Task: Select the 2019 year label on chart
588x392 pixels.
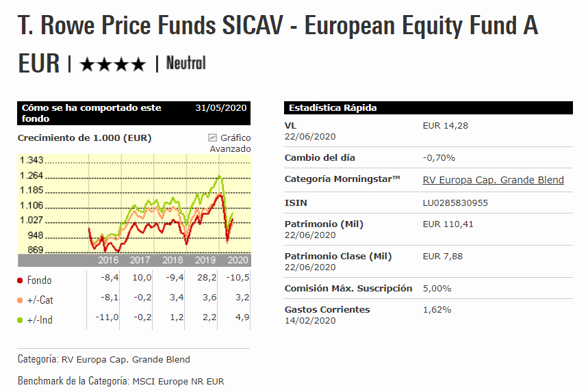Action: pyautogui.click(x=205, y=261)
